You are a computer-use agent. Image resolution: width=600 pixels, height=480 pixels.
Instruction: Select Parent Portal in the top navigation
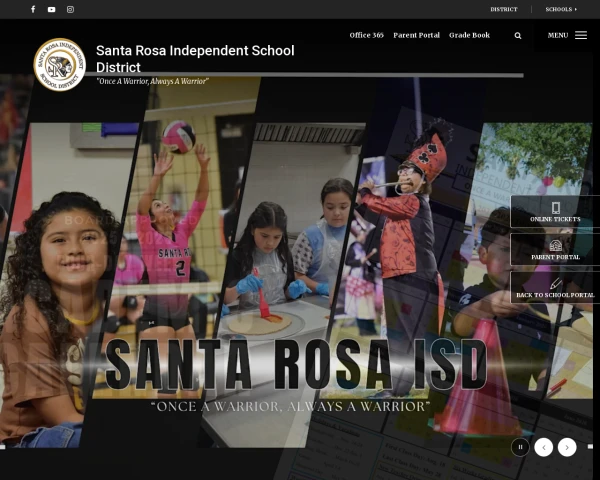(416, 35)
